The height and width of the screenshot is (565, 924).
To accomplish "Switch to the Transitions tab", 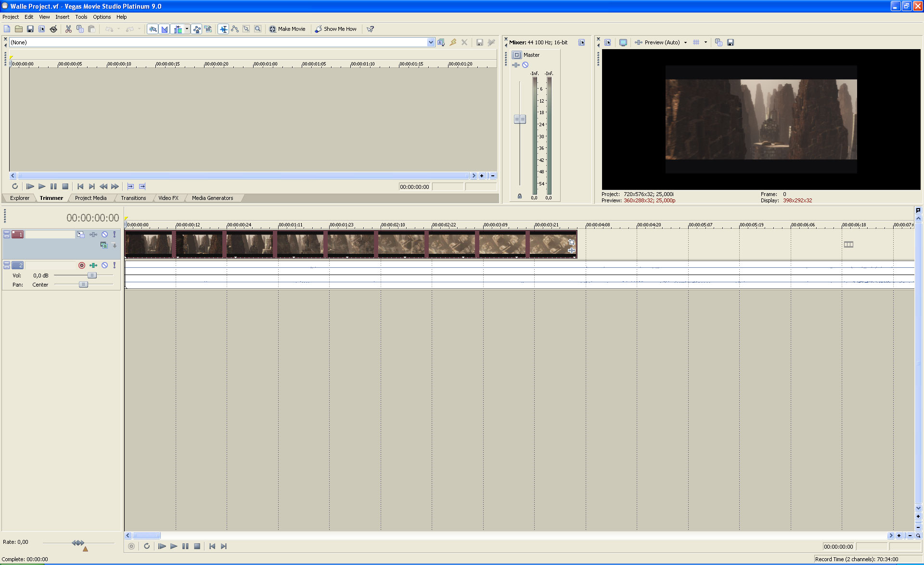I will click(133, 198).
